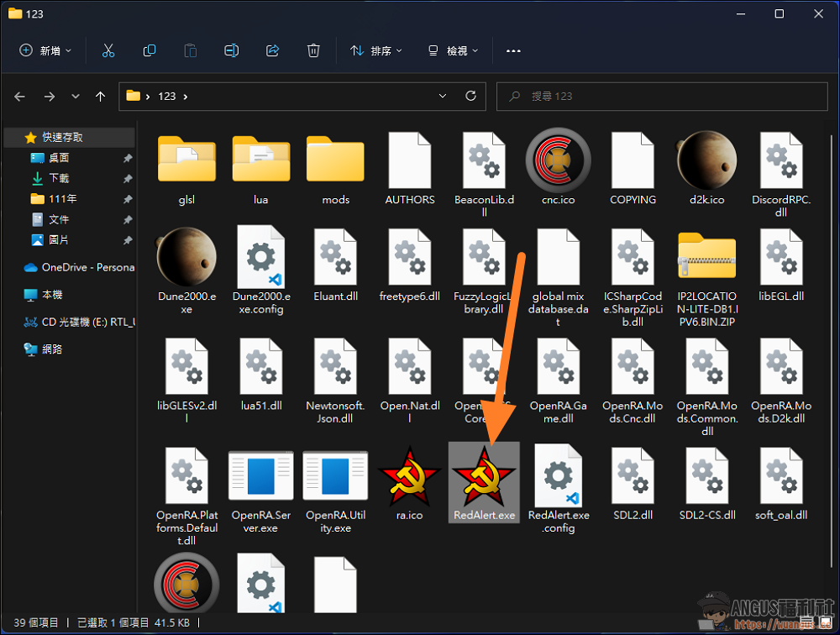Select the AUTHORS file
This screenshot has height=635, width=840.
410,169
